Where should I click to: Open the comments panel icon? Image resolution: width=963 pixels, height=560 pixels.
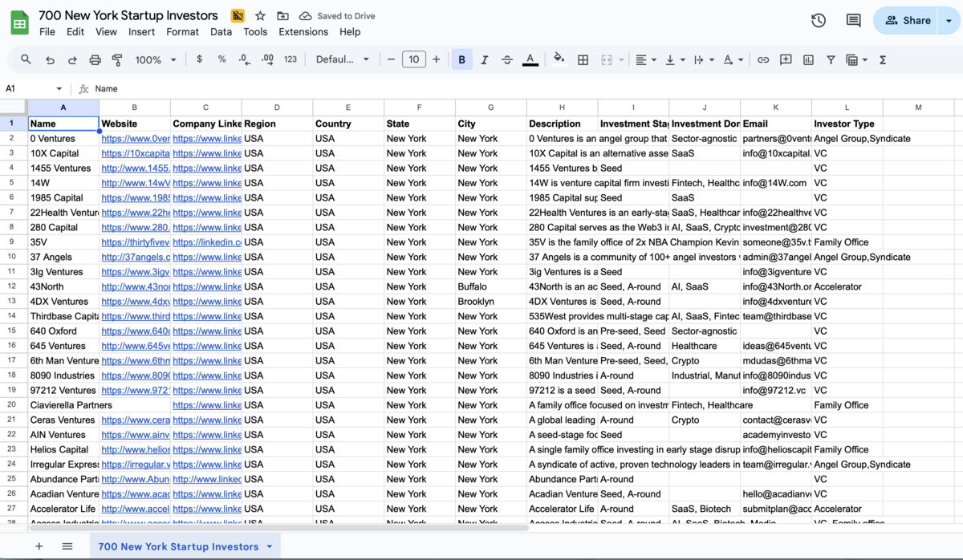(x=853, y=21)
